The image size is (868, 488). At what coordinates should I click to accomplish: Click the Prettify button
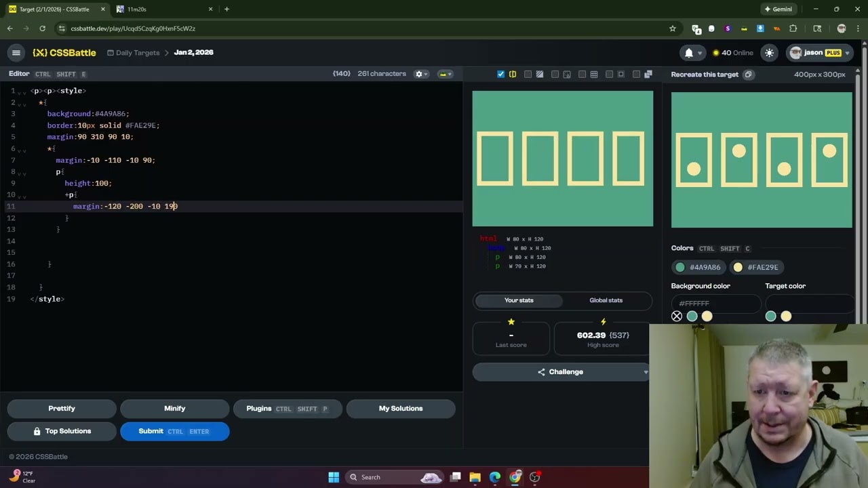pos(62,409)
